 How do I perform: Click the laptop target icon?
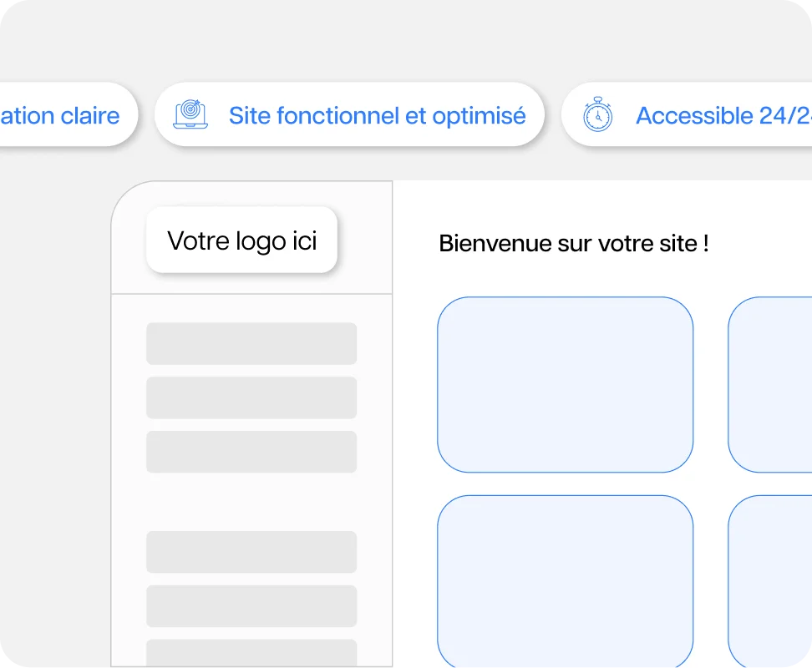[190, 114]
